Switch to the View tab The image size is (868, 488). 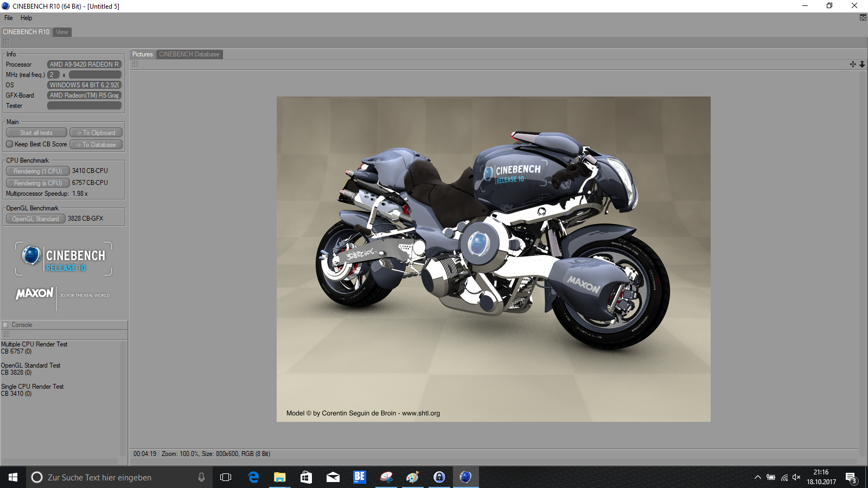pos(62,32)
